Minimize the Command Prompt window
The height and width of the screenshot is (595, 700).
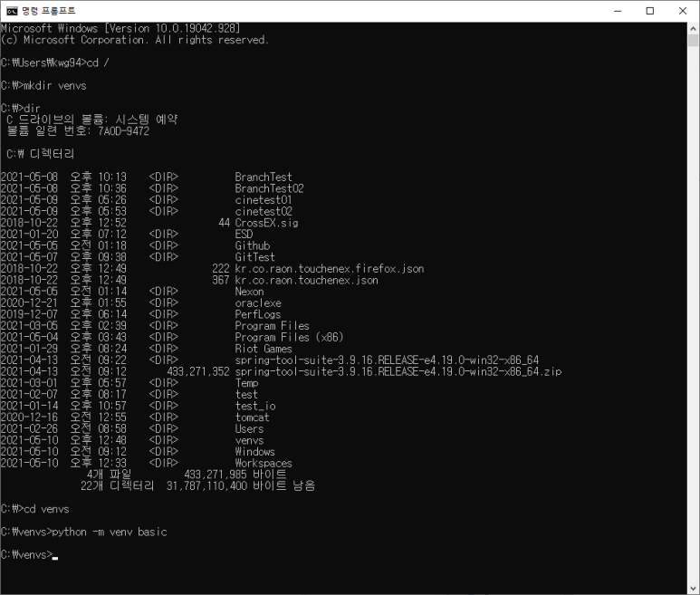click(x=618, y=11)
